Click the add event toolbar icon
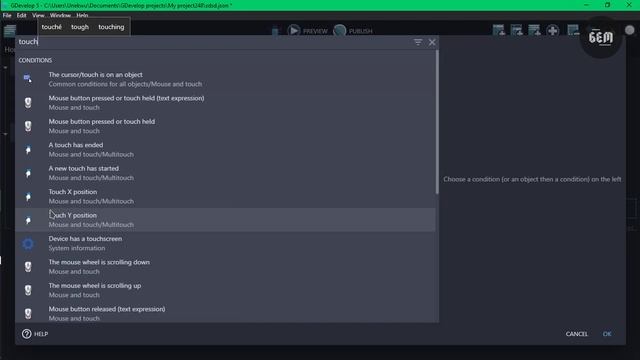The image size is (640, 360). click(x=498, y=30)
